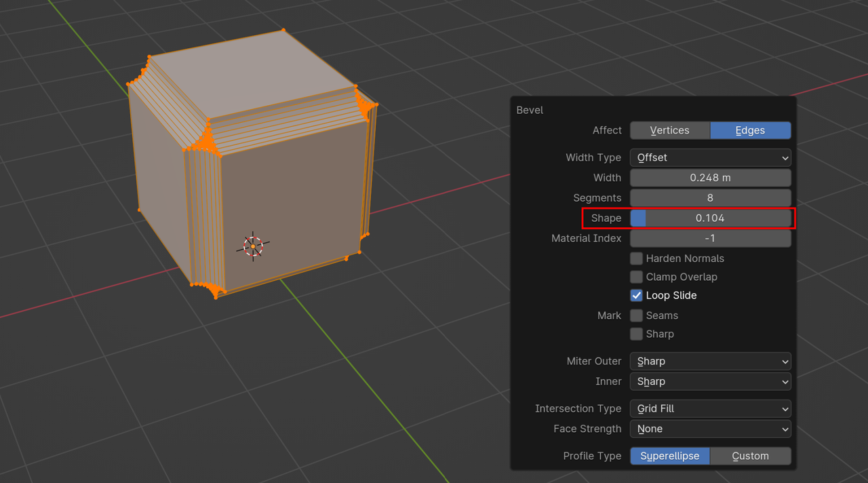This screenshot has height=483, width=868.
Task: Enable the Harden Normals checkbox
Action: pos(636,258)
